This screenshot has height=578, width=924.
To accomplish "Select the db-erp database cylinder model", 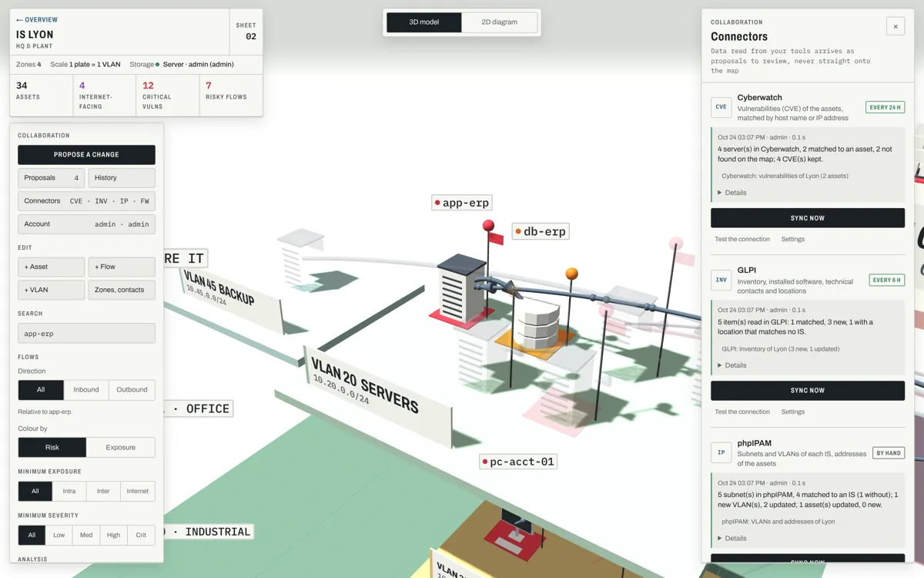I will tap(538, 323).
